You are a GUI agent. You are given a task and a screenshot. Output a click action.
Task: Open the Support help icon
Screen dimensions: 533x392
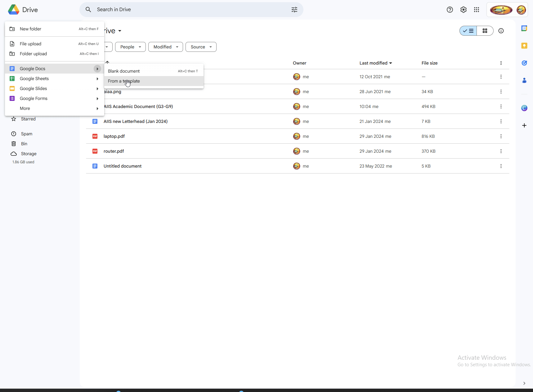tap(450, 10)
